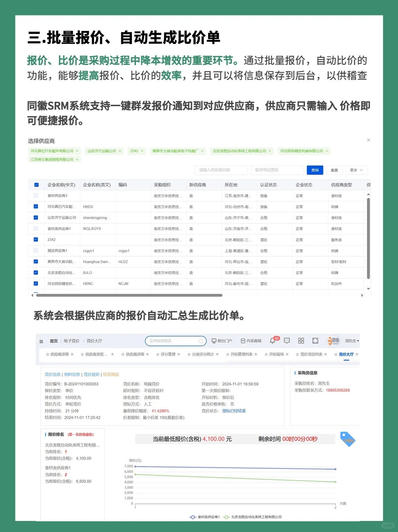Switch to the 物料信息 tab
This screenshot has height=532, width=398.
(x=73, y=374)
